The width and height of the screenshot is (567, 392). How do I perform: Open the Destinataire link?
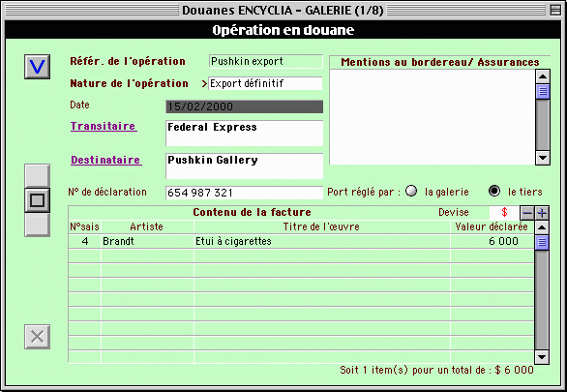pyautogui.click(x=106, y=160)
